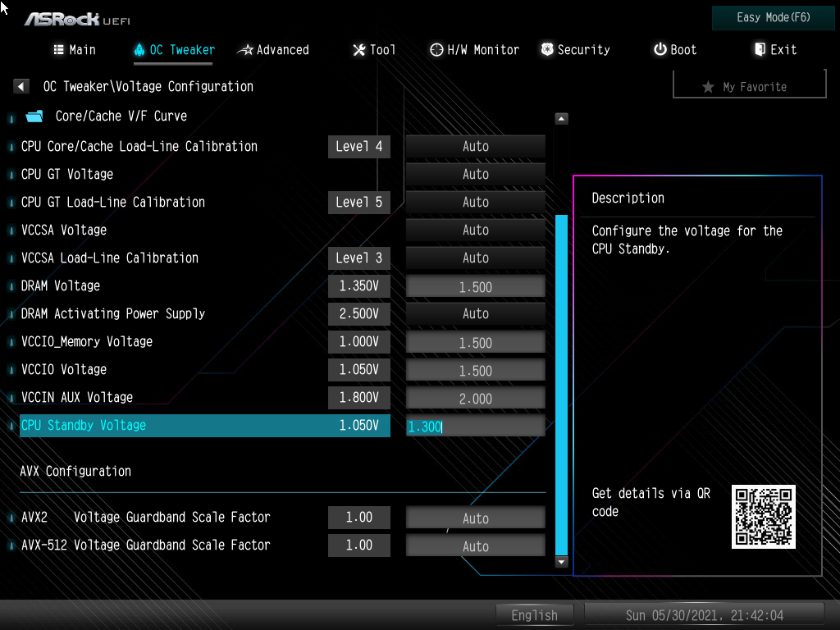The image size is (840, 630).
Task: Select the CPU GT Voltage row
Action: coord(67,174)
